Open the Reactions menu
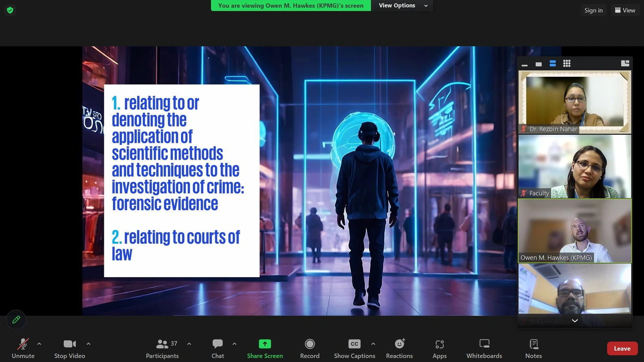 pyautogui.click(x=399, y=348)
